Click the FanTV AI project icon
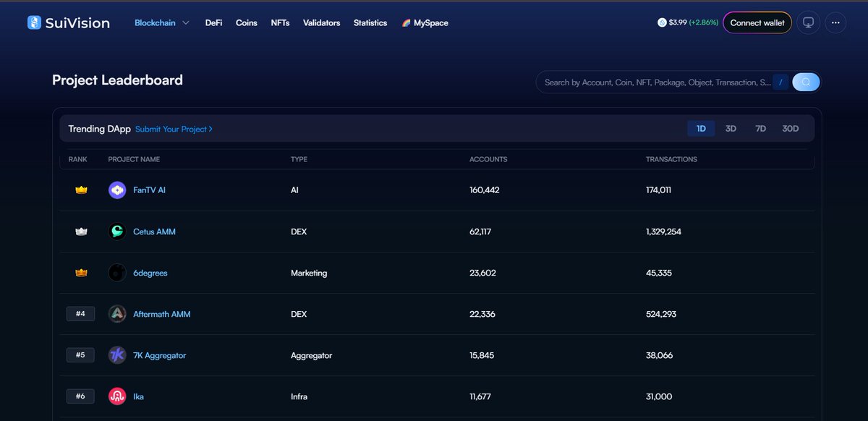 [117, 190]
